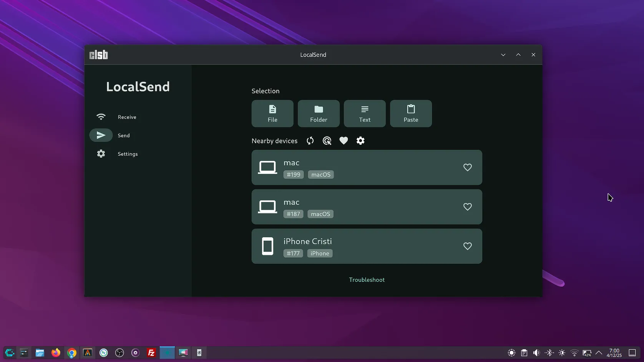This screenshot has width=644, height=362.
Task: Favorite the mac #199 device
Action: tap(467, 167)
